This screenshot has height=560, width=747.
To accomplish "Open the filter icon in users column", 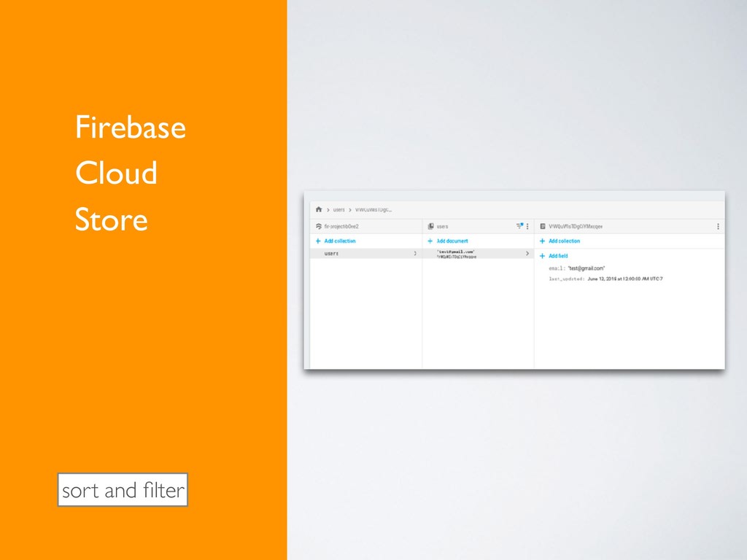I will (519, 226).
